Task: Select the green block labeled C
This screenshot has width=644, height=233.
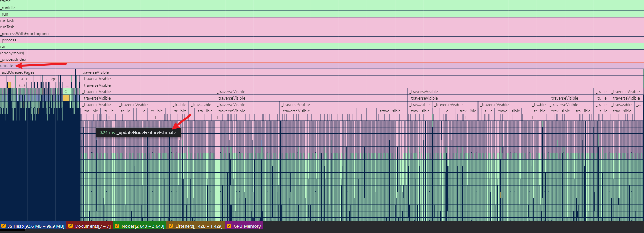Action: point(67,92)
